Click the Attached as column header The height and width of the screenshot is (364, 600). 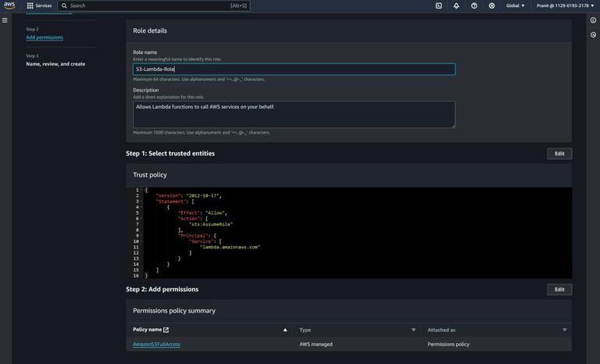441,330
